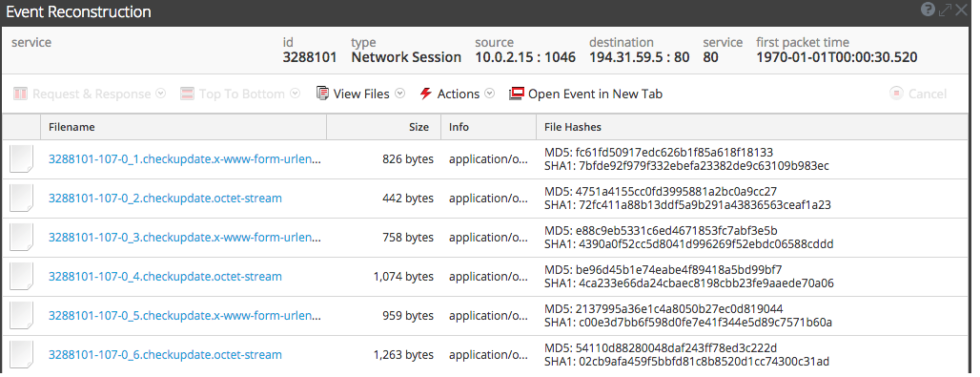Click the service value 80
Screen dimensions: 980x377
[710, 57]
